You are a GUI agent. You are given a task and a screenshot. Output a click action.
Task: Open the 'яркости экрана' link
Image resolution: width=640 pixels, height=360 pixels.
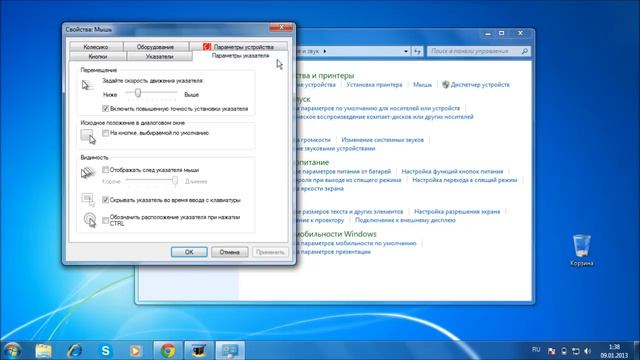(319, 189)
